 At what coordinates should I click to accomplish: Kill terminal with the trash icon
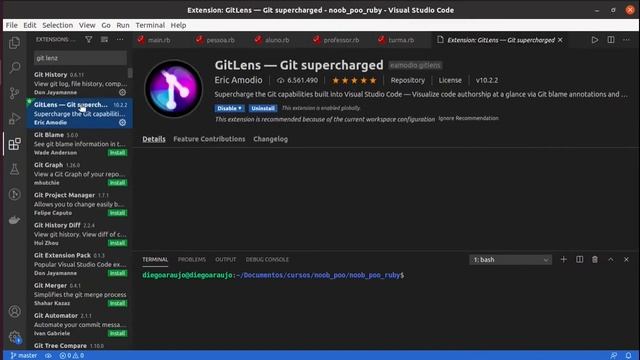pos(595,260)
